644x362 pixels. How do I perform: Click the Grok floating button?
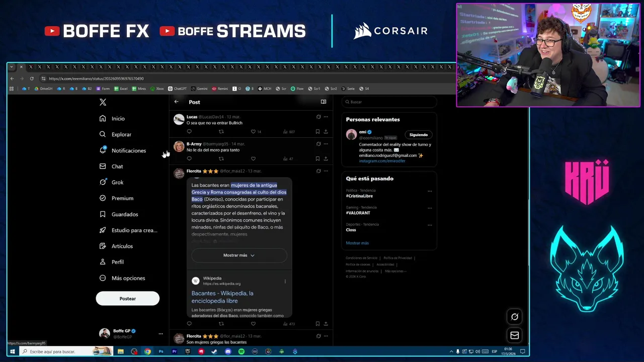pyautogui.click(x=514, y=317)
